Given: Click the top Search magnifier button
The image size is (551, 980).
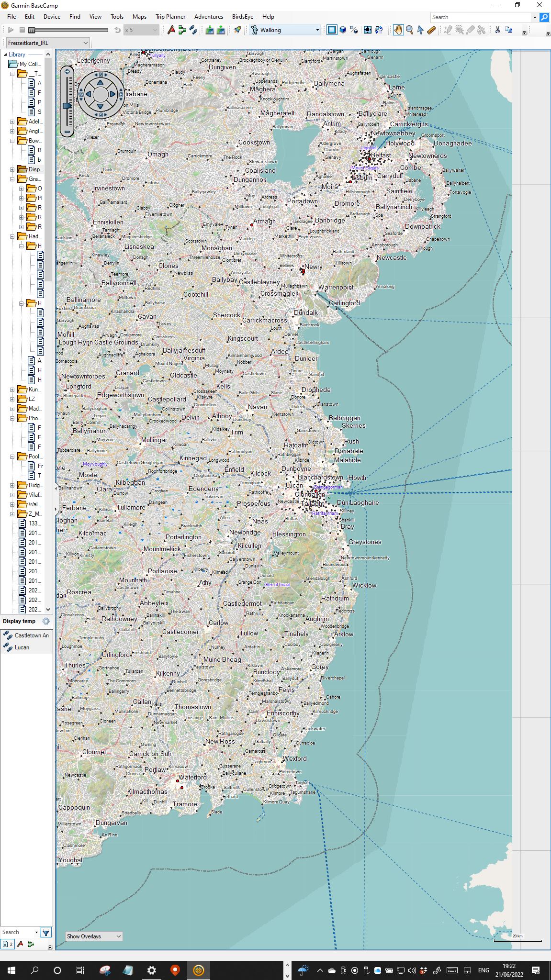Looking at the screenshot, I should (x=544, y=17).
